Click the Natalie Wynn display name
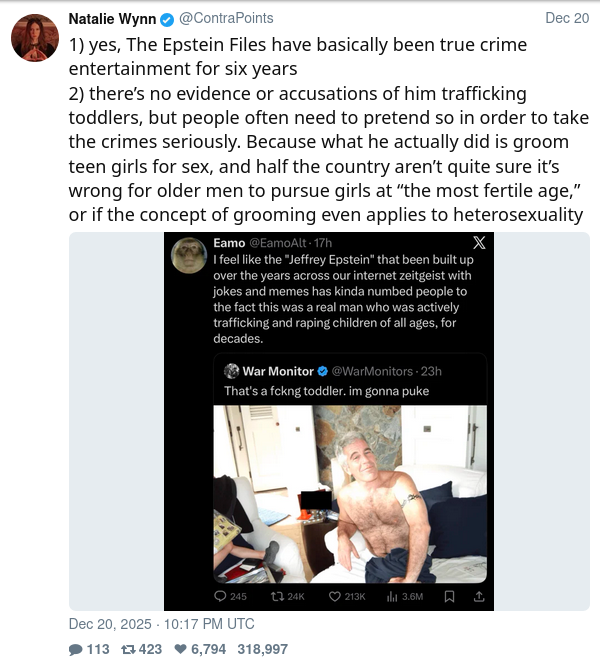Viewport: 600px width, 669px height. (112, 19)
